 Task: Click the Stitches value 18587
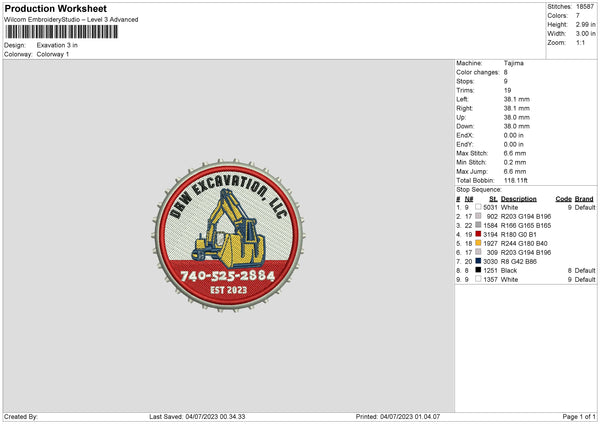pos(585,7)
